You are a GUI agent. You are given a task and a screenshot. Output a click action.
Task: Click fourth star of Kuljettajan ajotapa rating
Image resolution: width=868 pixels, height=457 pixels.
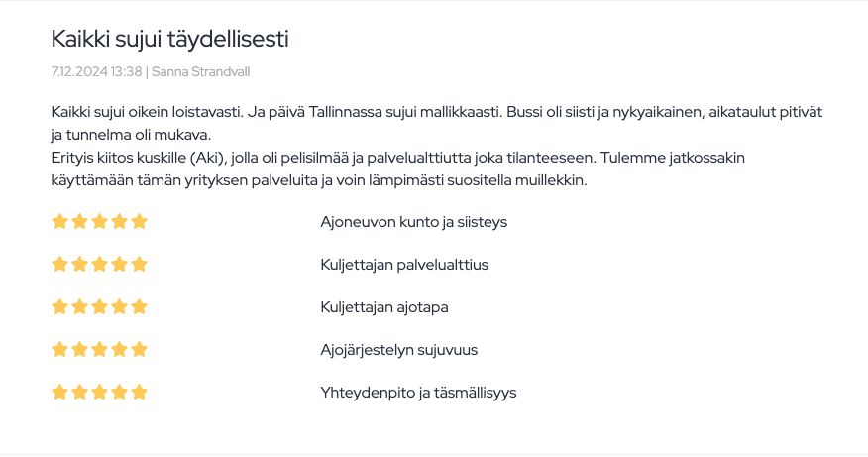coord(120,306)
